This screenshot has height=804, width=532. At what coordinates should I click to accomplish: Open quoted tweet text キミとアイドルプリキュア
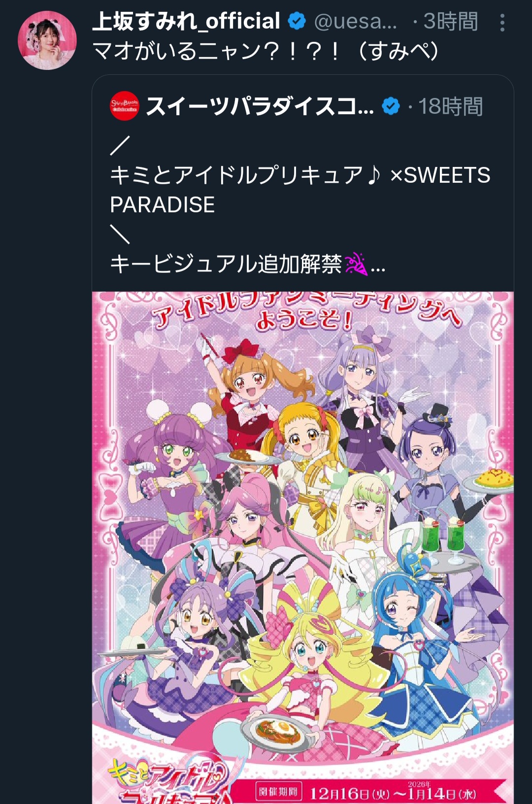[x=300, y=190]
